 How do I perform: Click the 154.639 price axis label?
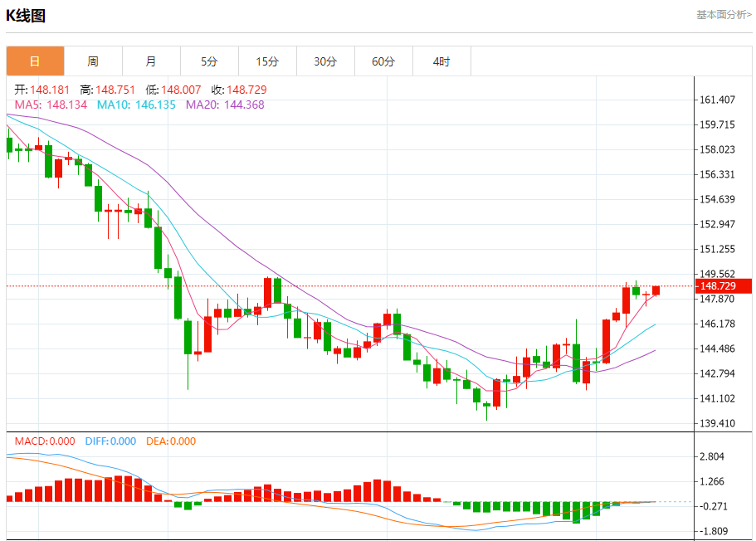pos(718,199)
